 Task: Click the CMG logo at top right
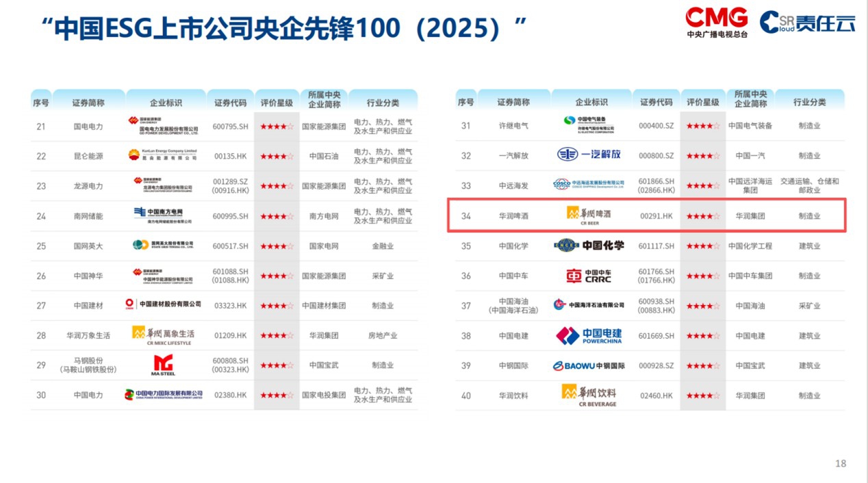[x=717, y=22]
